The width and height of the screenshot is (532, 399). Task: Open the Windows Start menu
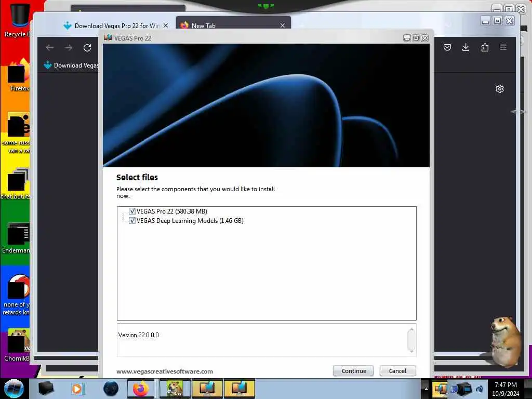14,389
